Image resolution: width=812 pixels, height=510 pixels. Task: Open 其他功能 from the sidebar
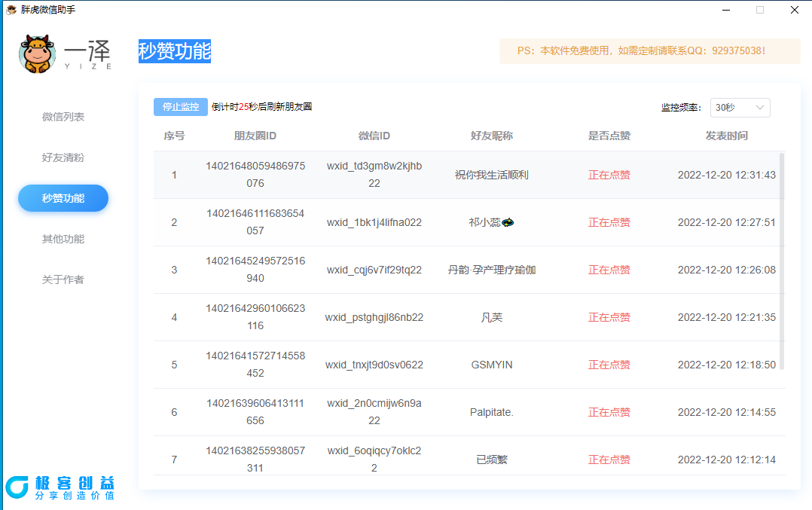(x=63, y=239)
